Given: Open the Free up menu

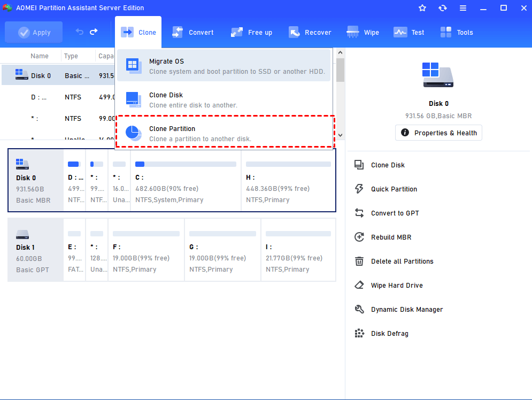Looking at the screenshot, I should (x=251, y=32).
